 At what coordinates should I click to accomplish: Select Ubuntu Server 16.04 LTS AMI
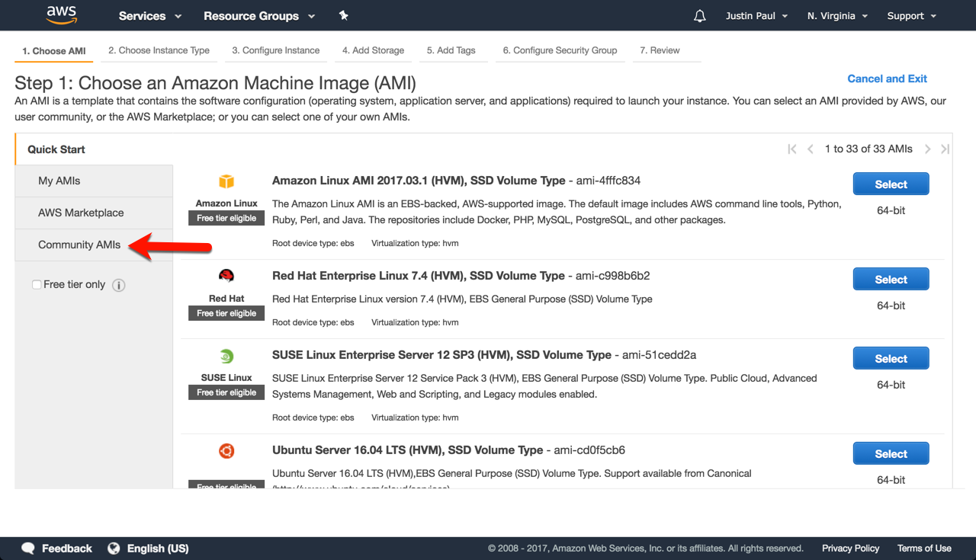[891, 454]
